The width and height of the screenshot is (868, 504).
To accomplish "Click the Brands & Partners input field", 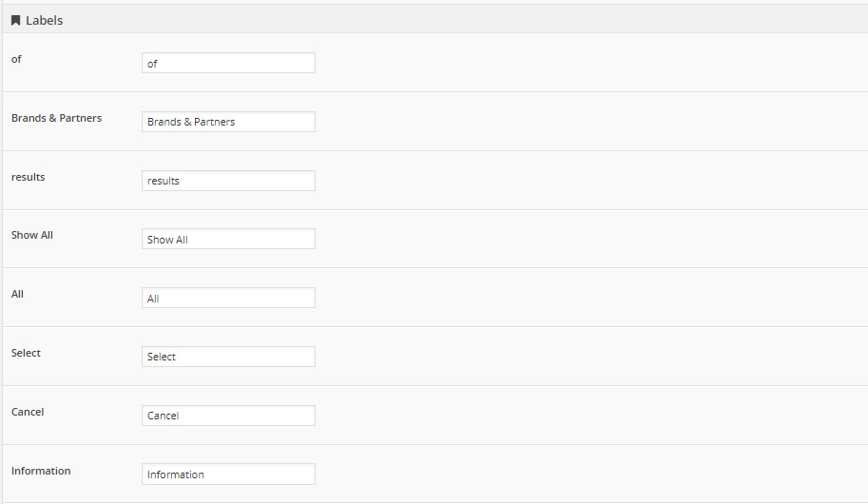I will point(228,122).
